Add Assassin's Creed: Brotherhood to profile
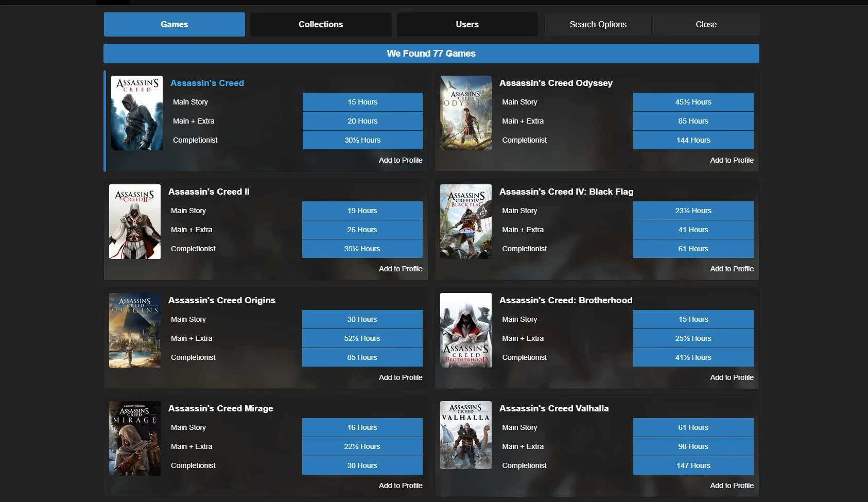Screen dimensions: 868x502 732,377
